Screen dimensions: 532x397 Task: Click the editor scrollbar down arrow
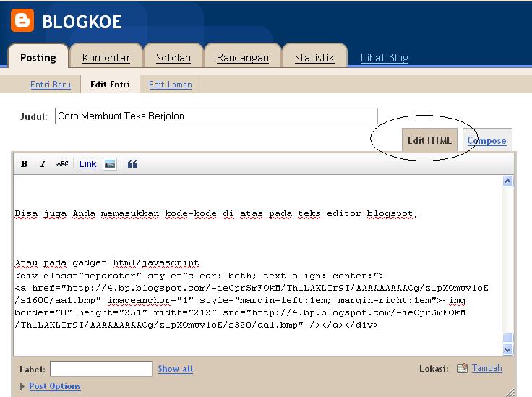(507, 349)
